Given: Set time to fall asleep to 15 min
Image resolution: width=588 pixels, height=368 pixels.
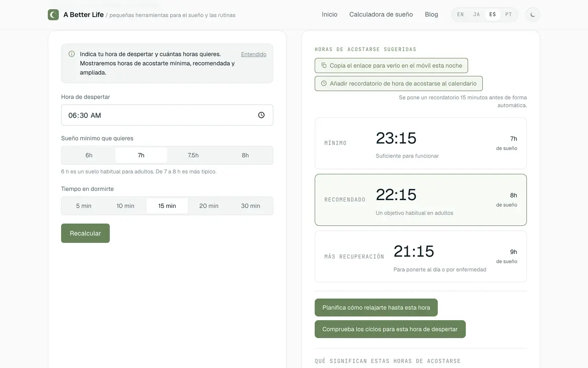Looking at the screenshot, I should [x=167, y=206].
